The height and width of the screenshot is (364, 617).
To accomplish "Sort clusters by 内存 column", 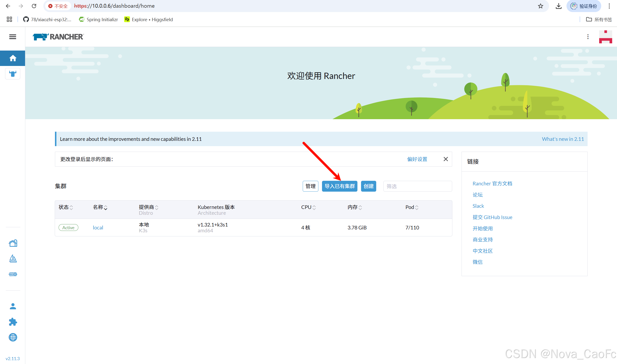I will [x=355, y=207].
